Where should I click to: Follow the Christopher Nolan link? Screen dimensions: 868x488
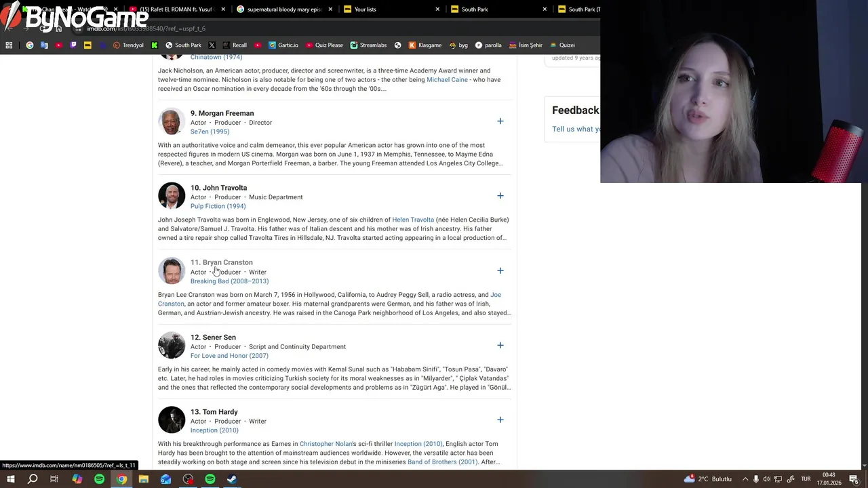pyautogui.click(x=326, y=443)
